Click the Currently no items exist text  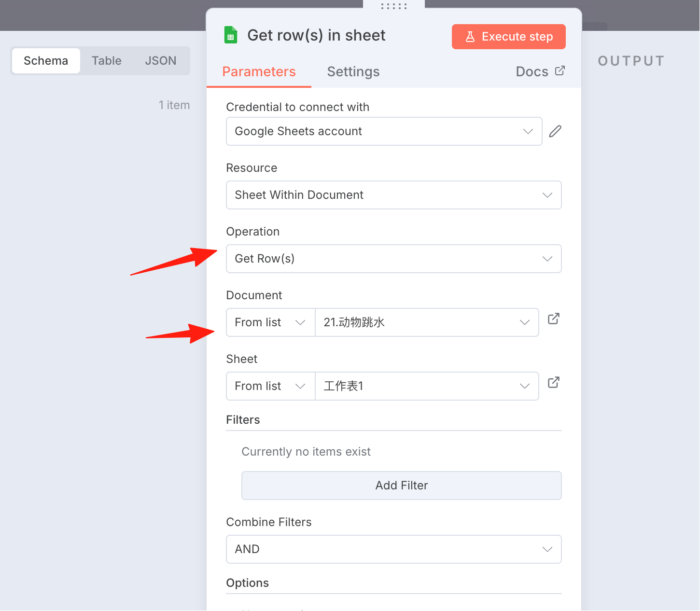tap(306, 452)
